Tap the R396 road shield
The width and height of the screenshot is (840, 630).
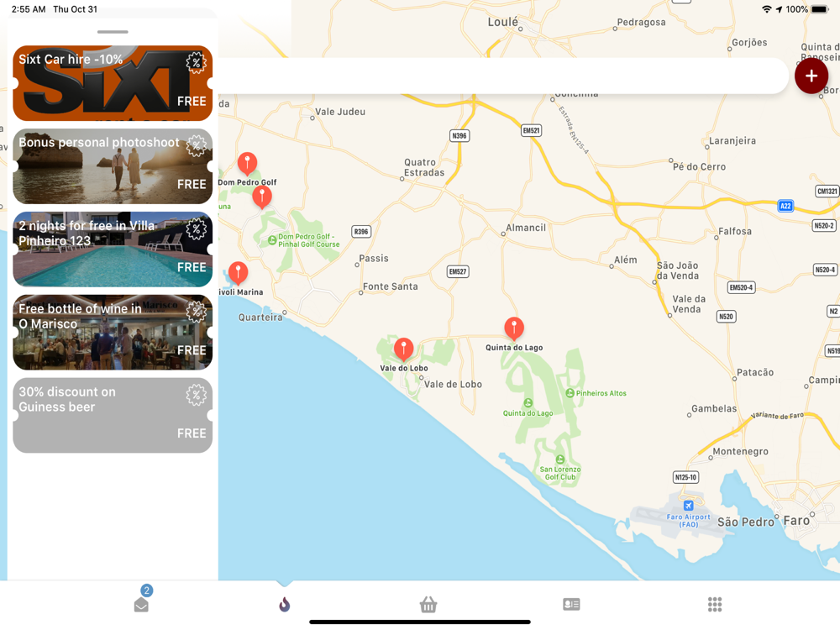tap(361, 232)
